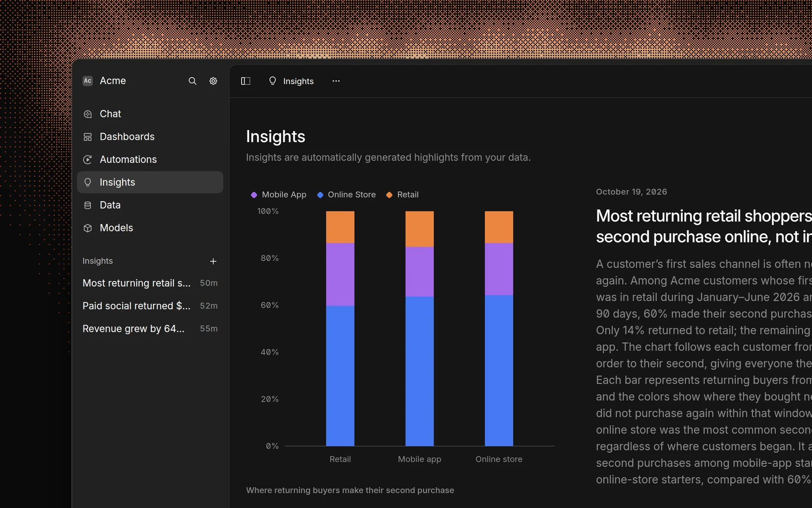Toggle Retail legend series
Image resolution: width=812 pixels, height=508 pixels.
(402, 195)
